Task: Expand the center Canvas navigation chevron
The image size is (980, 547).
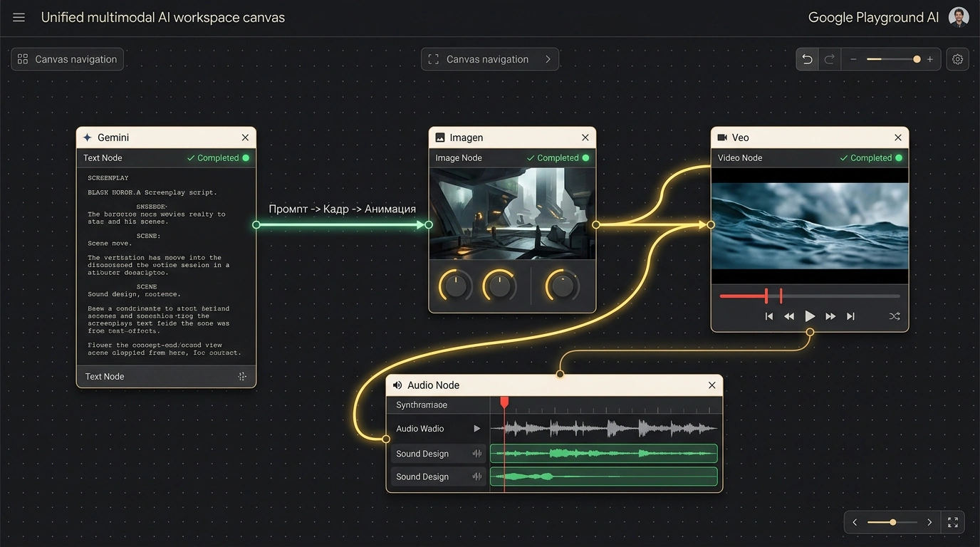Action: pyautogui.click(x=548, y=59)
